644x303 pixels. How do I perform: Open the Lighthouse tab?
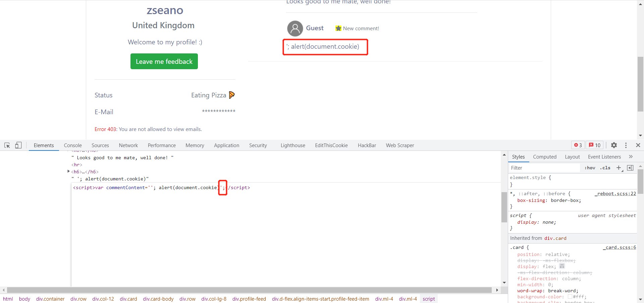point(293,145)
